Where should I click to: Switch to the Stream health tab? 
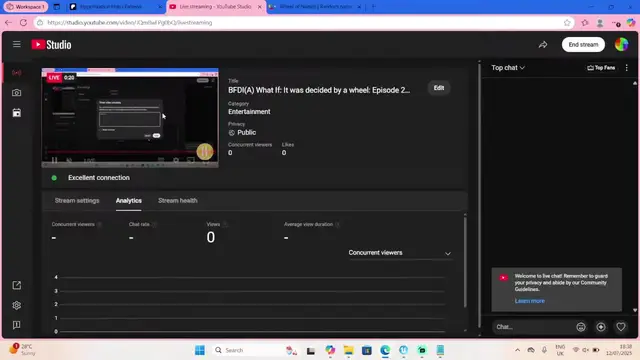tap(178, 201)
